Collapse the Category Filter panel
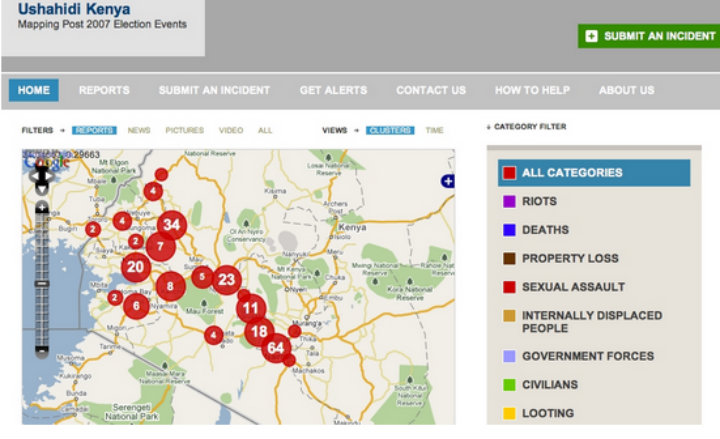 click(526, 127)
